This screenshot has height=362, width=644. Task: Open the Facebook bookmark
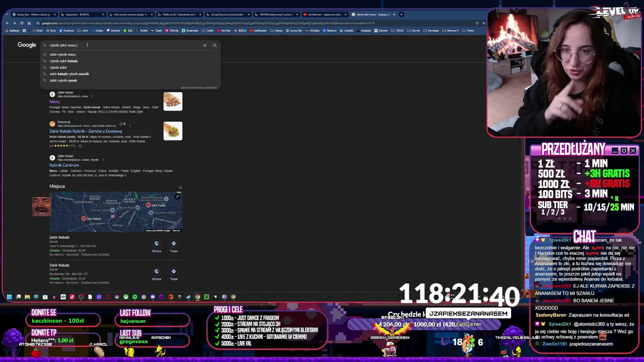(66, 31)
